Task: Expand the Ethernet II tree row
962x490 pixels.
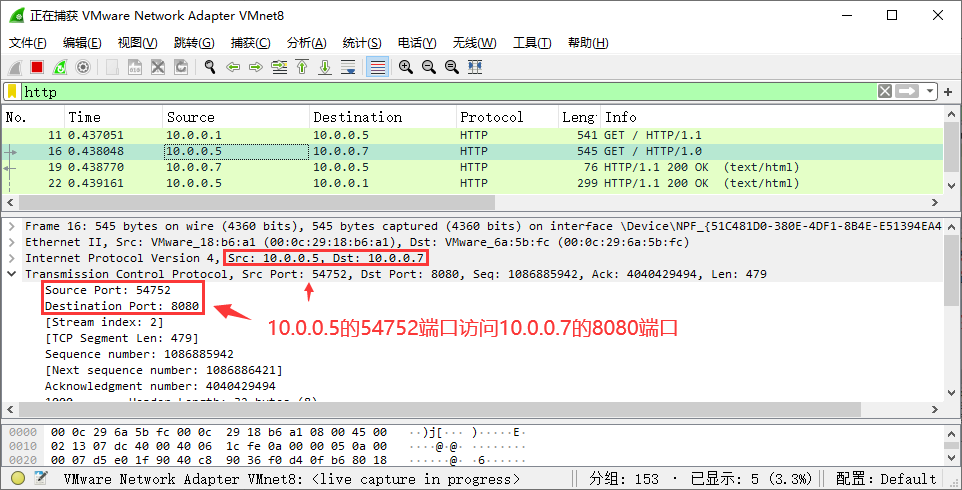Action: pos(12,242)
